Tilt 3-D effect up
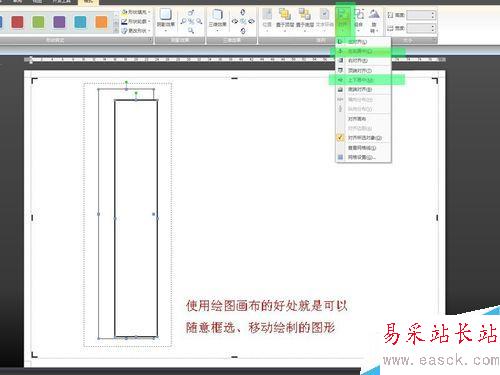Image resolution: width=500 pixels, height=375 pixels. [243, 12]
